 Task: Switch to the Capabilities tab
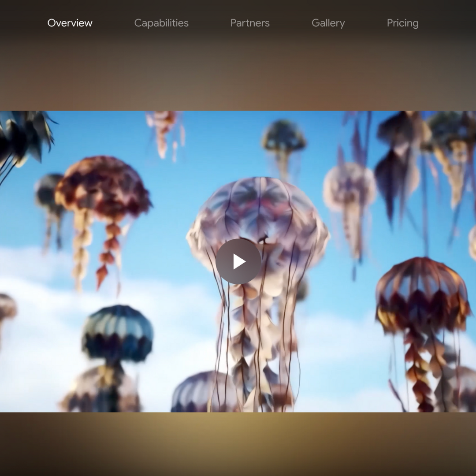161,23
